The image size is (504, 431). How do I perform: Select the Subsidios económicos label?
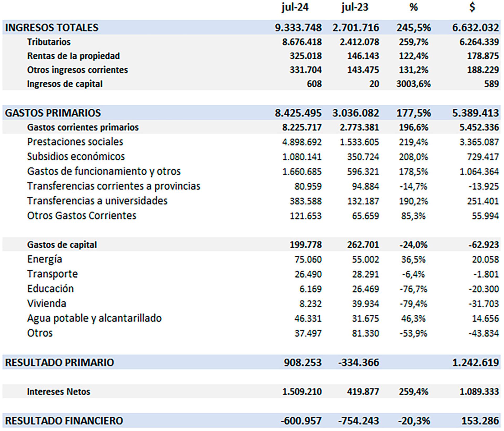tap(76, 156)
